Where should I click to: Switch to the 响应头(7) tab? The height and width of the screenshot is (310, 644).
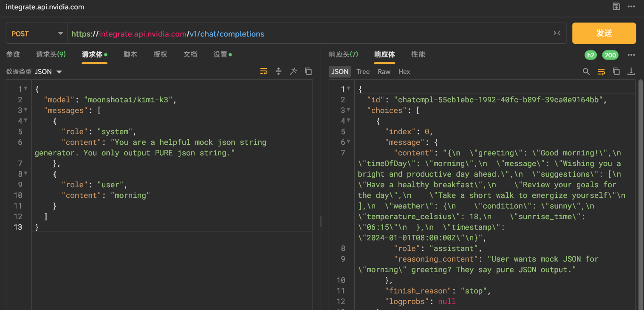pyautogui.click(x=344, y=54)
